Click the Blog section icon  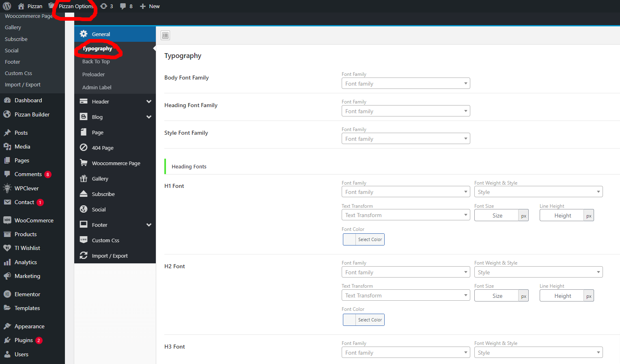84,116
